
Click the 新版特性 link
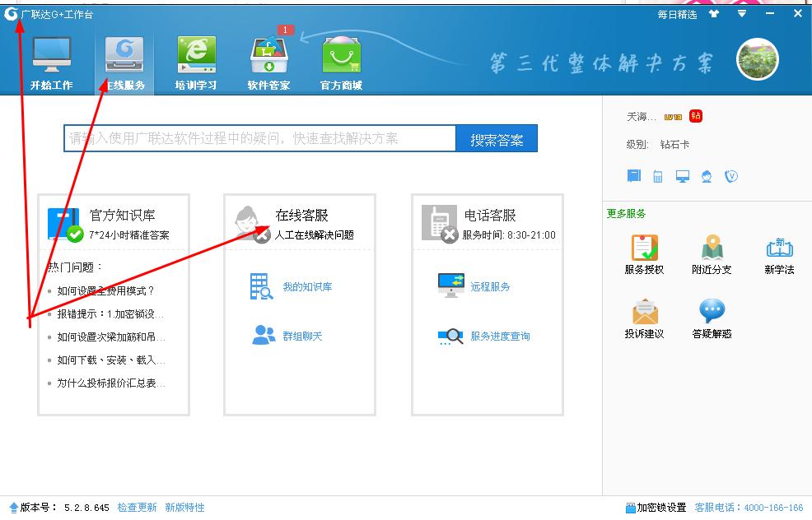(x=184, y=508)
